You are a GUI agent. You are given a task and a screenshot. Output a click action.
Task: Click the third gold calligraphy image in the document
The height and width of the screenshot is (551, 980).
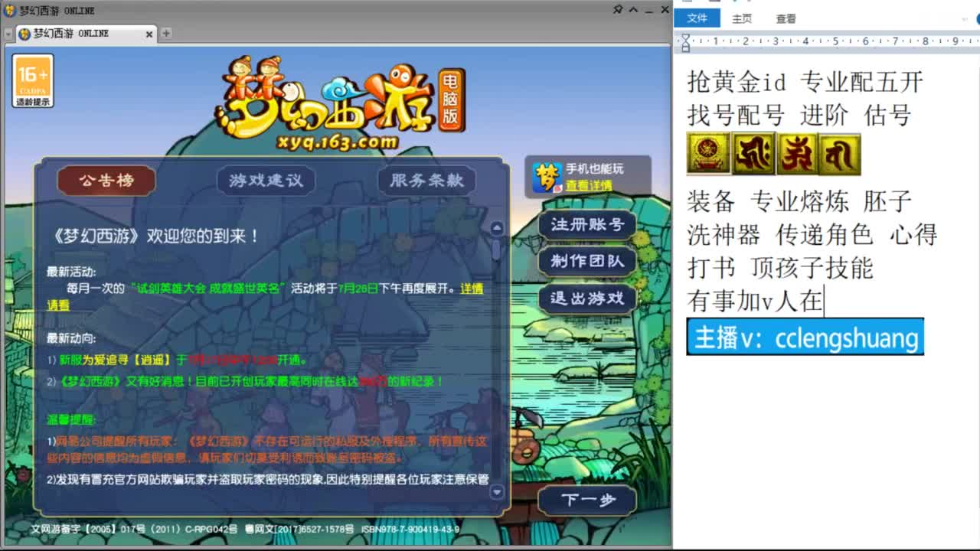[796, 154]
